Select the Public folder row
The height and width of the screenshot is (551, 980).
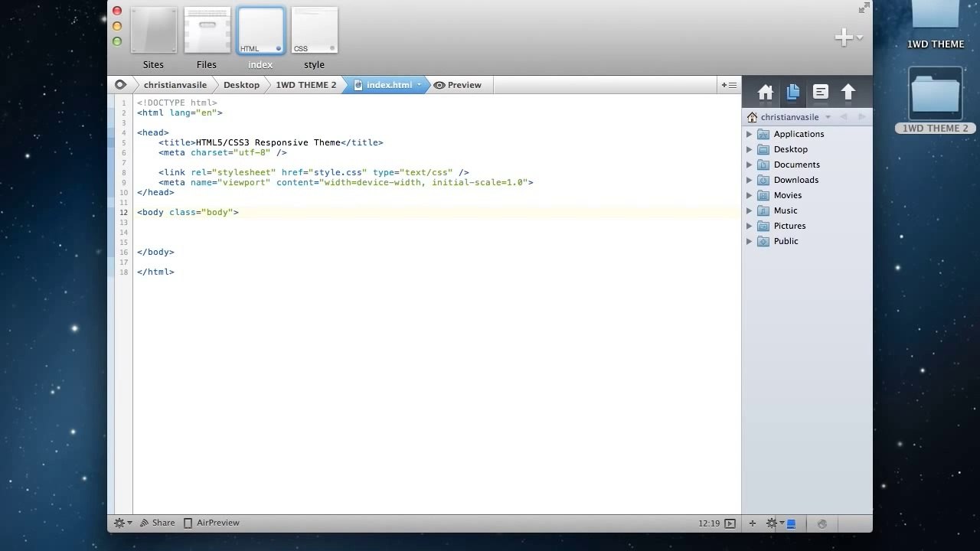[x=807, y=241]
